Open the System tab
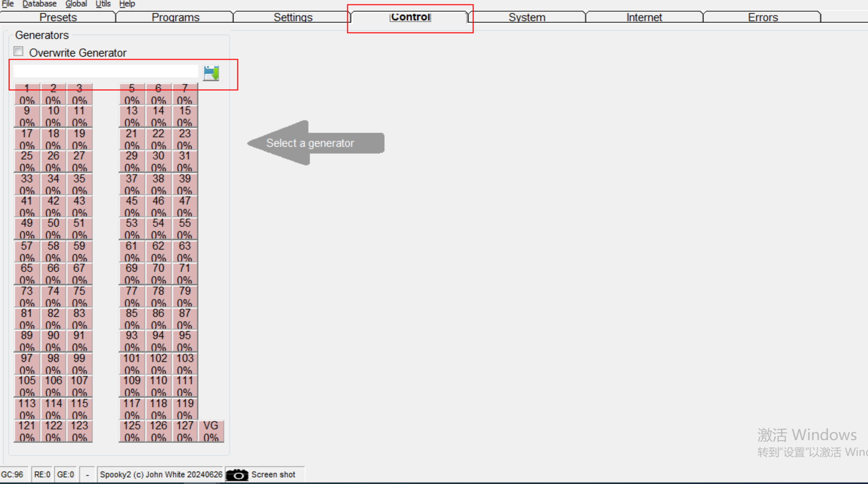The image size is (868, 484). click(x=527, y=17)
